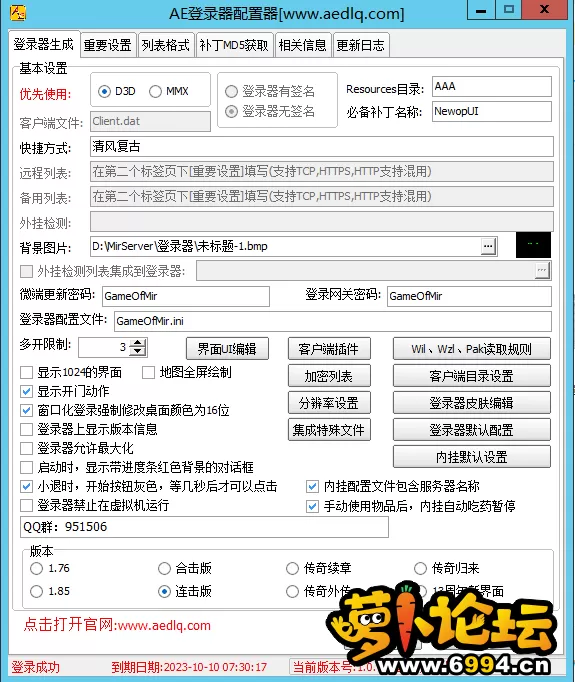
Task: Edit the 微端更新密码 field
Action: pos(186,296)
